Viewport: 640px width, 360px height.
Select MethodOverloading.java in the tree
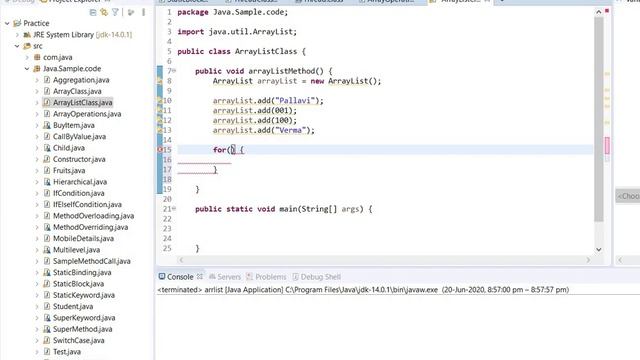(93, 216)
